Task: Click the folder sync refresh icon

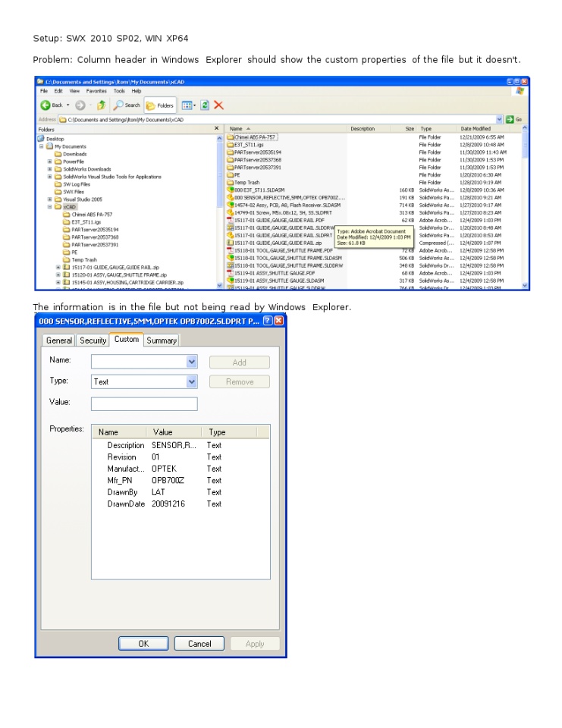Action: click(205, 105)
